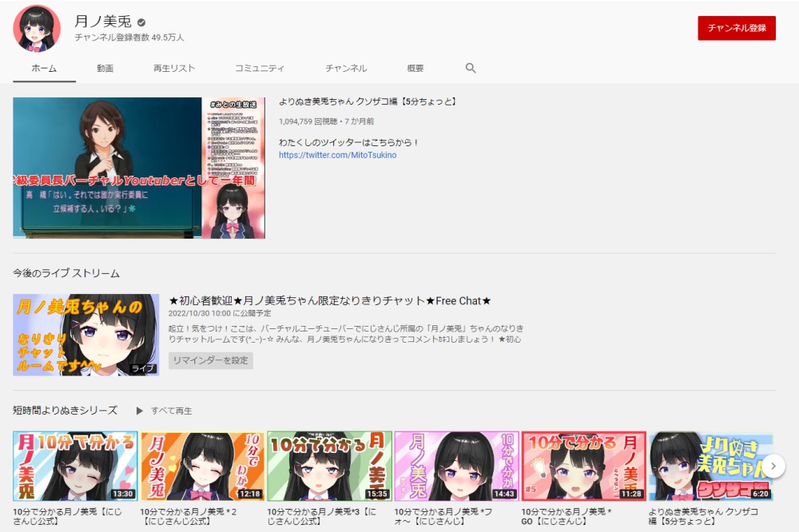
Task: Click the subscriber count 49.5万人 text
Action: pos(129,38)
